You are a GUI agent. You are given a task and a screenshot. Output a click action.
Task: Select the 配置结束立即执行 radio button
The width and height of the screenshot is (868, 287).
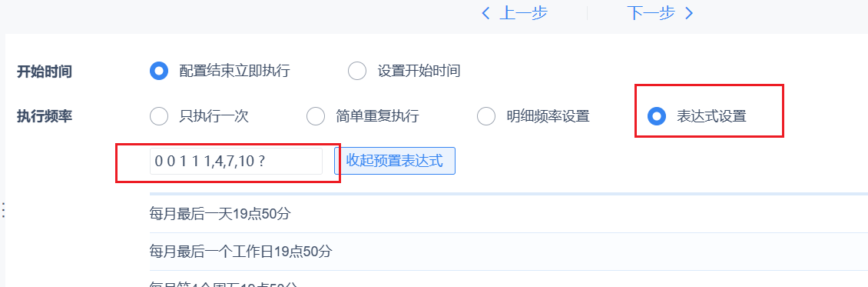point(158,71)
